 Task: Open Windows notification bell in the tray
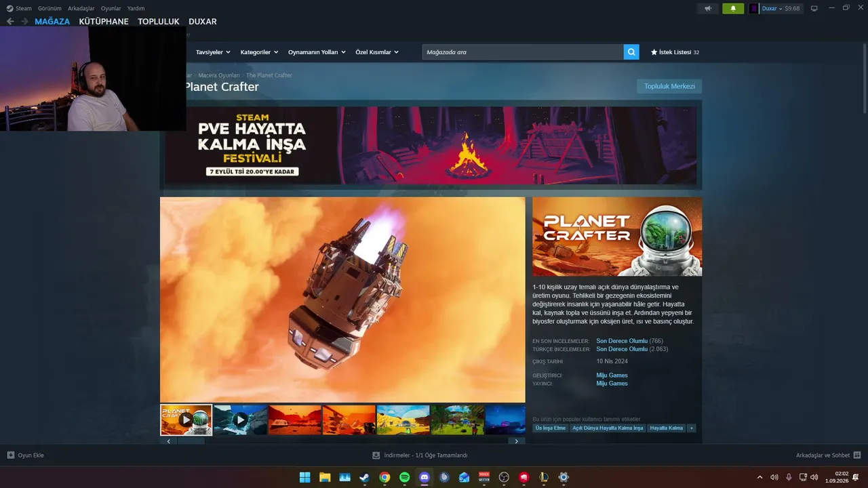point(856,477)
